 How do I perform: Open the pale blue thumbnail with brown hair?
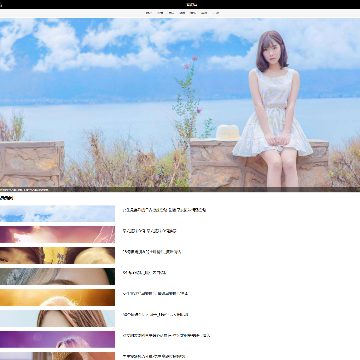(x=57, y=319)
